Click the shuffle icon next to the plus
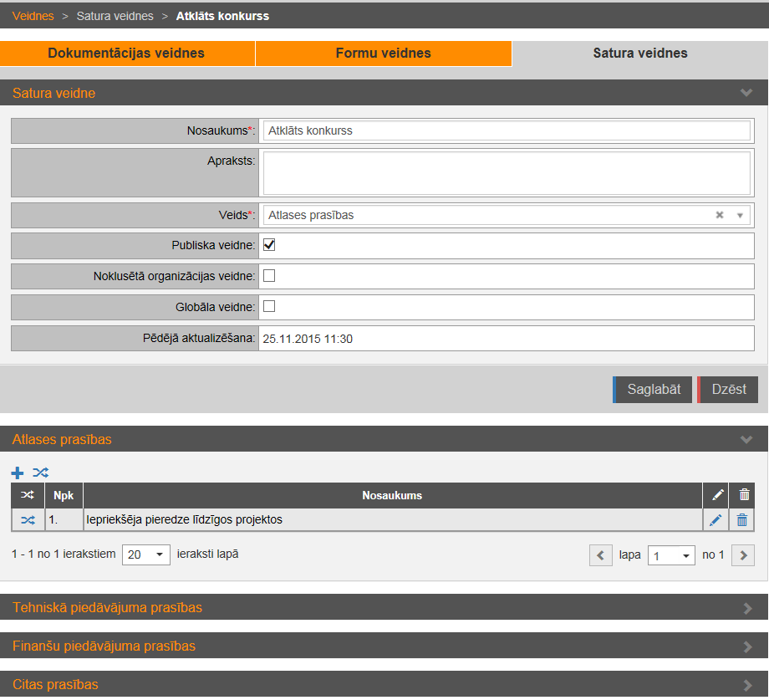 coord(40,473)
